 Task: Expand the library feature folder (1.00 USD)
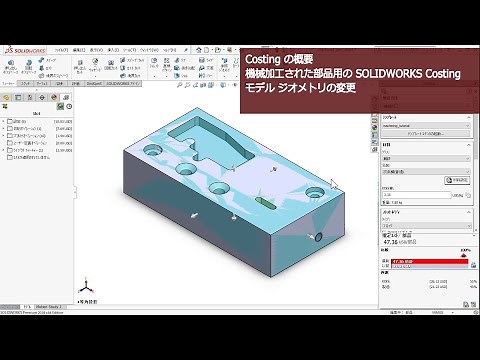pos(3,150)
